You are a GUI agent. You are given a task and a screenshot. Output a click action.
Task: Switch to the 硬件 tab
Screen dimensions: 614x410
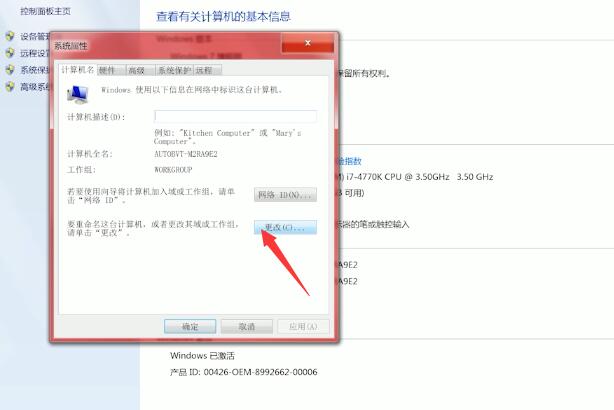pyautogui.click(x=111, y=70)
